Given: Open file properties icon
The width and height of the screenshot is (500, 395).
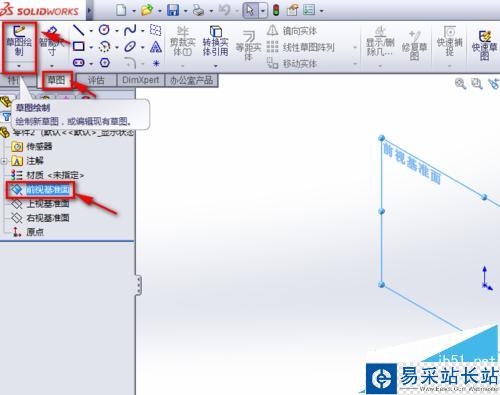Looking at the screenshot, I should pyautogui.click(x=292, y=10).
